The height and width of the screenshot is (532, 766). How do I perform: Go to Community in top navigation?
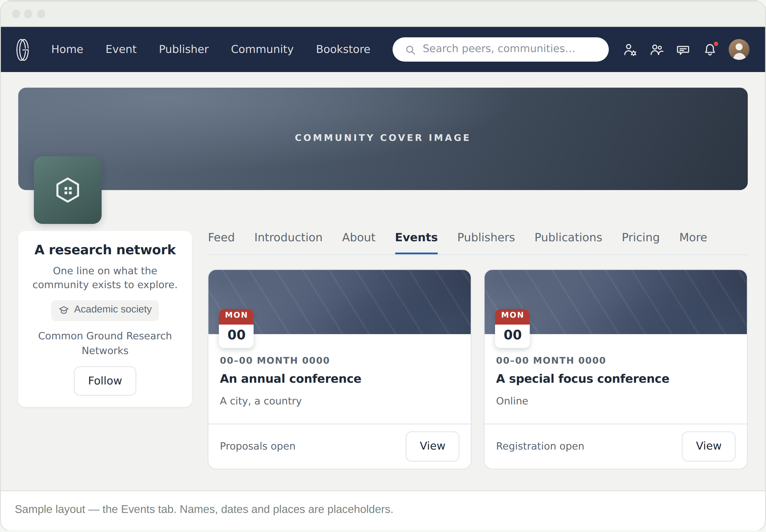[262, 49]
